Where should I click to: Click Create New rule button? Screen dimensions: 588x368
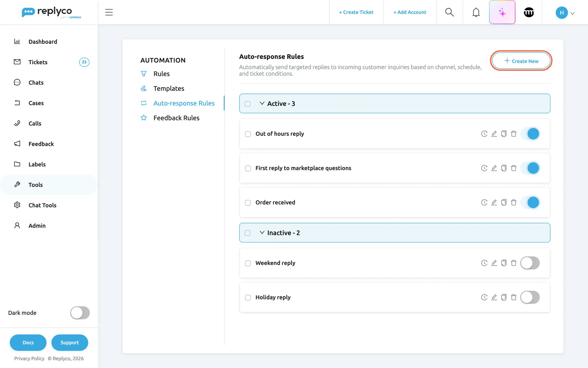click(x=521, y=61)
